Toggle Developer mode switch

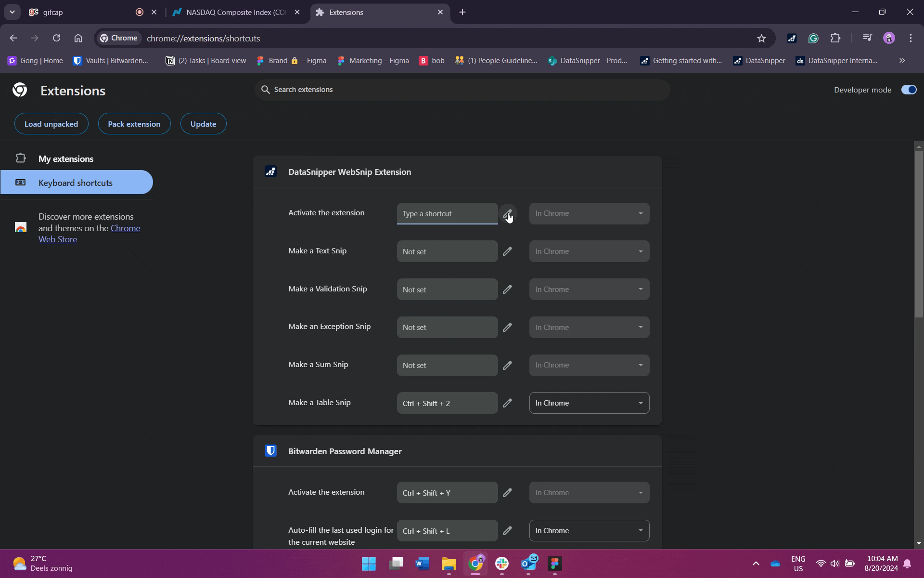[909, 90]
